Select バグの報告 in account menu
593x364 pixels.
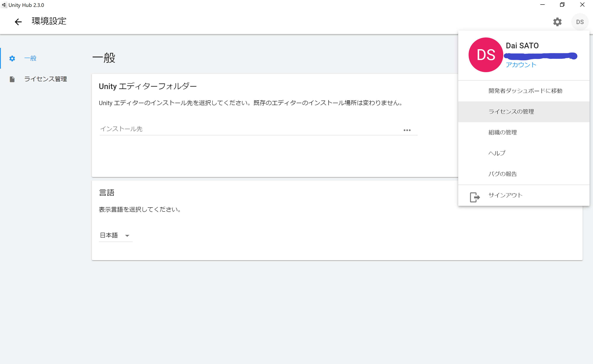coord(502,174)
